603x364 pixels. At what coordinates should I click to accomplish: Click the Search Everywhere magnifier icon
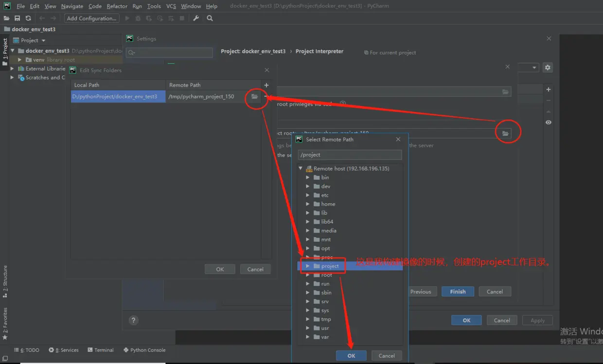[x=210, y=18]
